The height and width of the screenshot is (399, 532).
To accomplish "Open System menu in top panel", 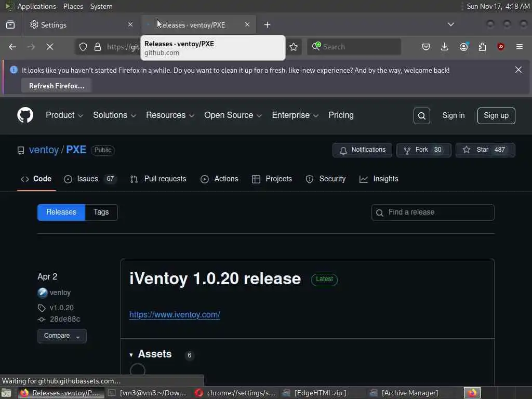I will coord(101,6).
